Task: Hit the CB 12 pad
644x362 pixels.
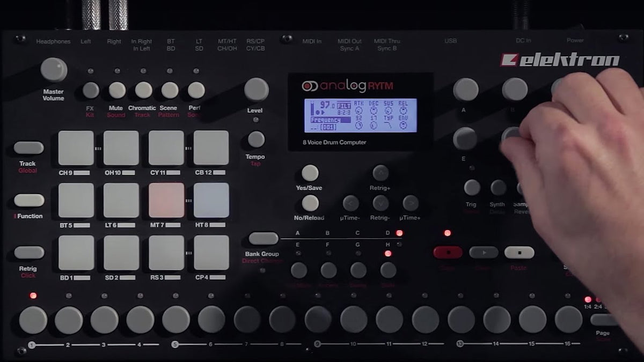Action: (211, 148)
